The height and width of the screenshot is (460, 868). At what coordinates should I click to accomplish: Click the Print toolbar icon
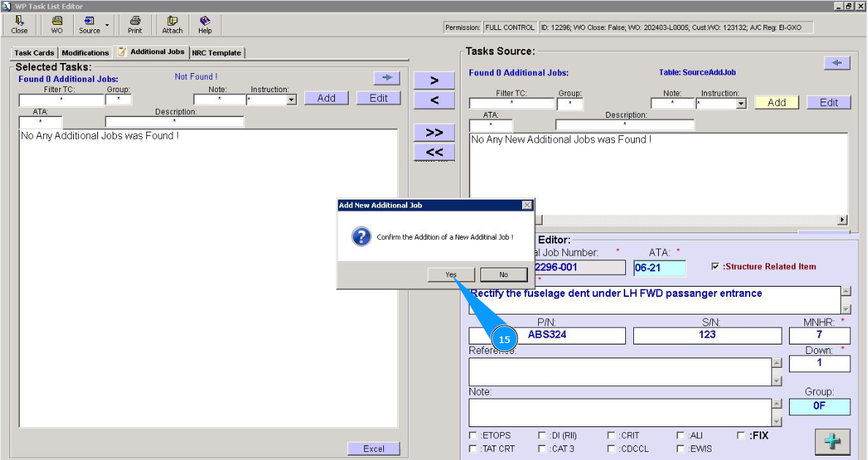click(x=135, y=25)
